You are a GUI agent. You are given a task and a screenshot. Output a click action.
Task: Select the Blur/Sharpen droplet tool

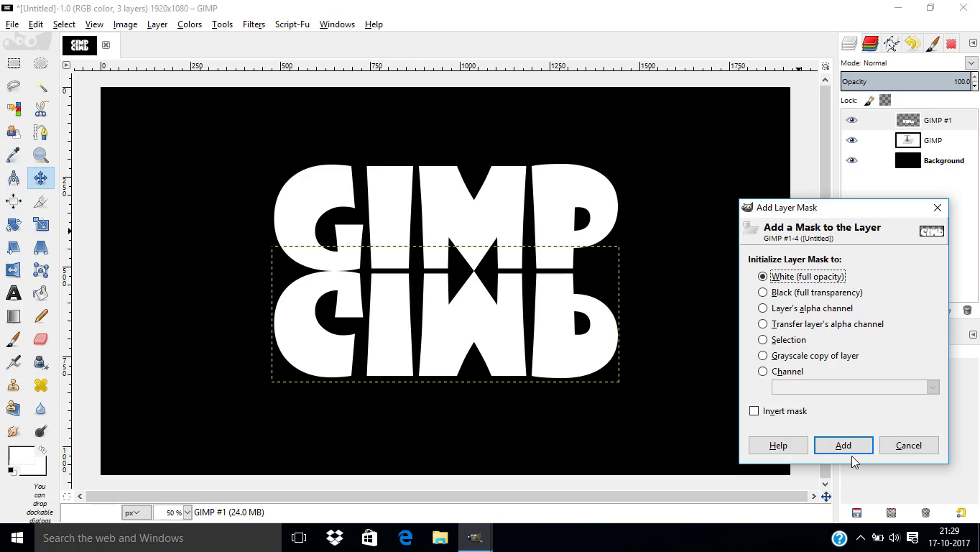(41, 408)
